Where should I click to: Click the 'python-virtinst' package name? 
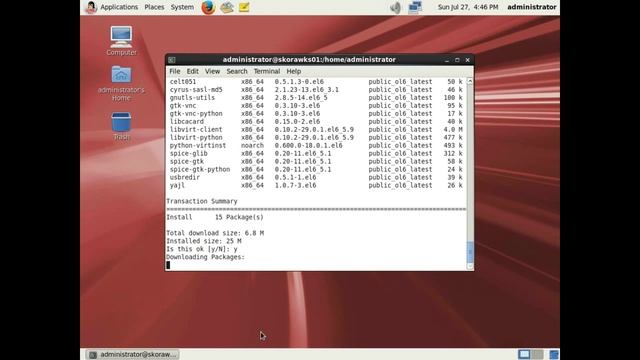click(x=198, y=145)
